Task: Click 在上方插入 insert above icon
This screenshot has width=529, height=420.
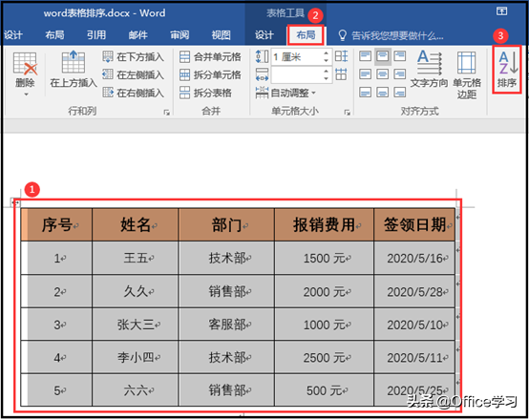Action: 74,62
